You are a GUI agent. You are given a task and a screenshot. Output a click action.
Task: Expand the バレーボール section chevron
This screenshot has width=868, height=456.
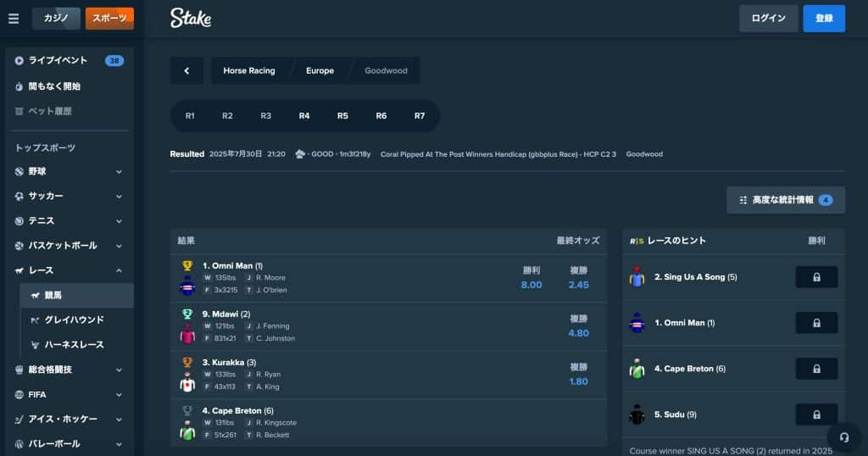(119, 444)
